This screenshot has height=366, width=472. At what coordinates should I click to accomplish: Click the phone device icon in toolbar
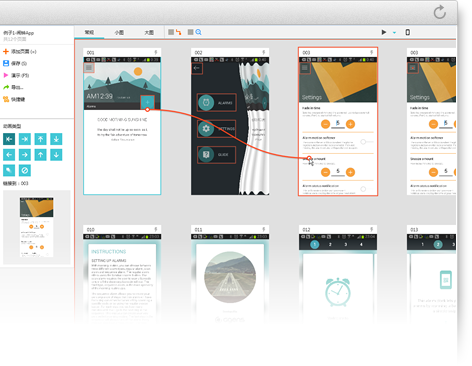pyautogui.click(x=407, y=32)
